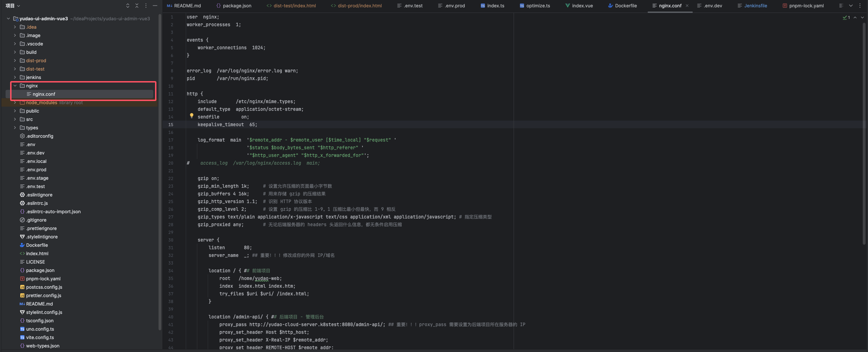Click the Collapse All icon in project panel
Image resolution: width=868 pixels, height=352 pixels.
[137, 6]
